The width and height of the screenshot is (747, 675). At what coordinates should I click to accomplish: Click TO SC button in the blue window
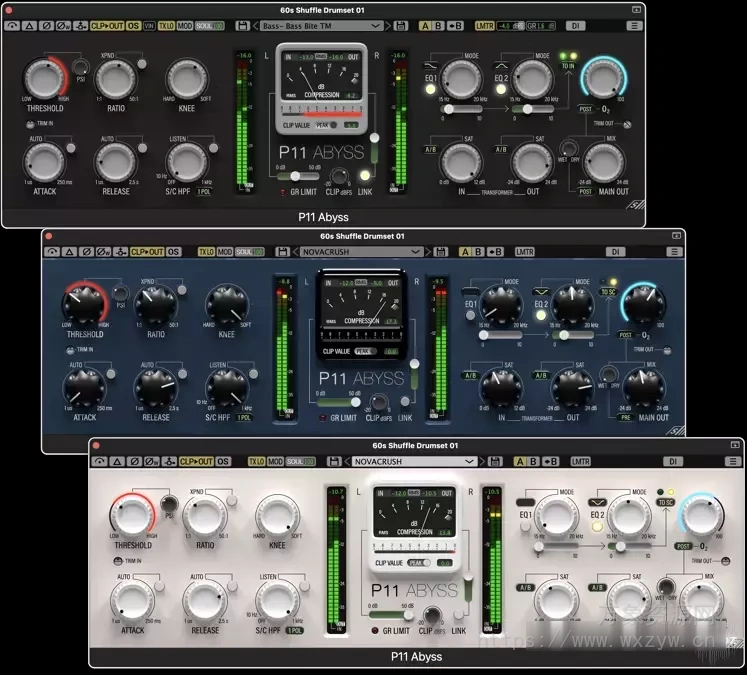tap(608, 292)
